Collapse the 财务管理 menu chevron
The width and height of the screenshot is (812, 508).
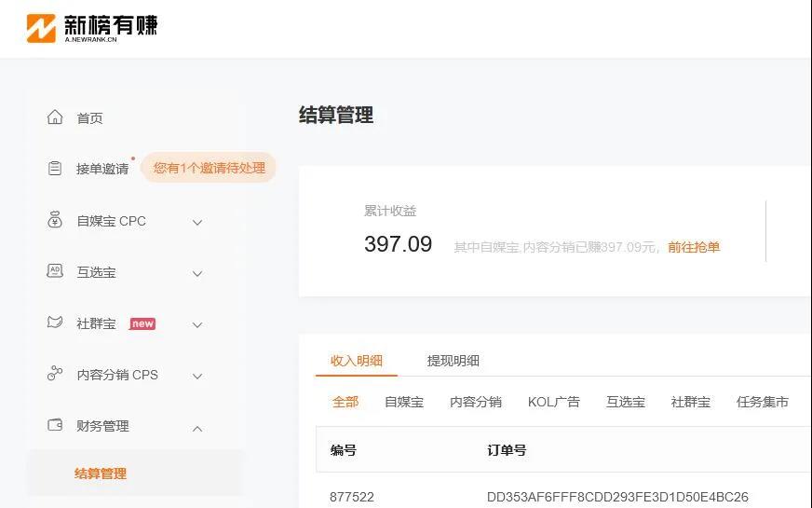coord(197,427)
